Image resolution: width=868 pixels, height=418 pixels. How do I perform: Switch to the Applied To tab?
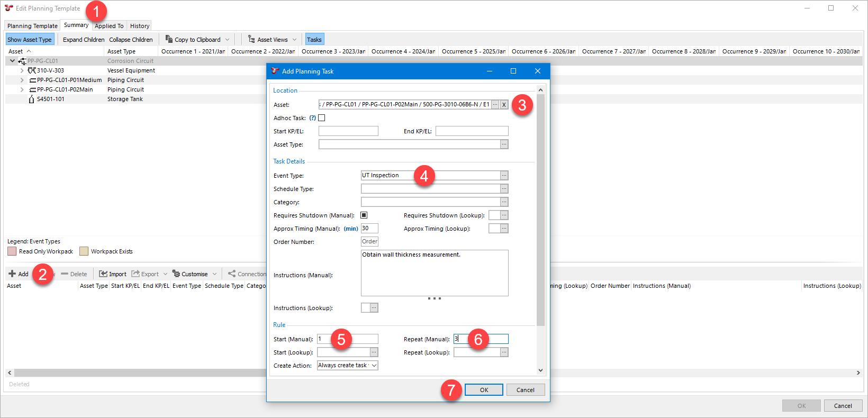click(x=109, y=26)
